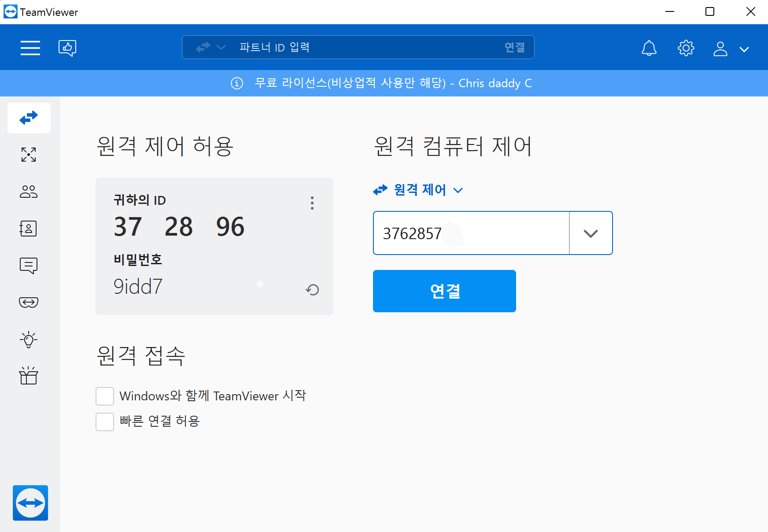Refresh the random password
This screenshot has height=532, width=768.
pyautogui.click(x=312, y=289)
